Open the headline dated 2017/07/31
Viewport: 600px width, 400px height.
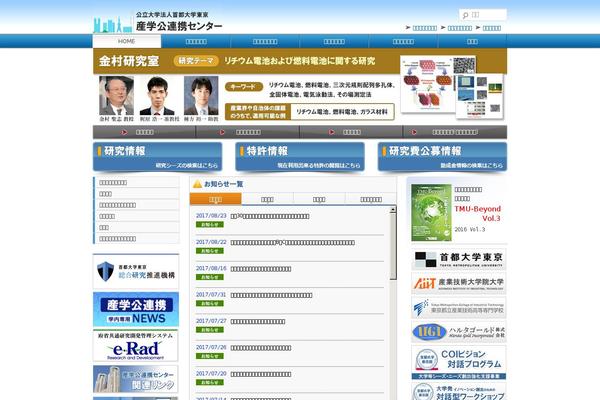pos(271,295)
